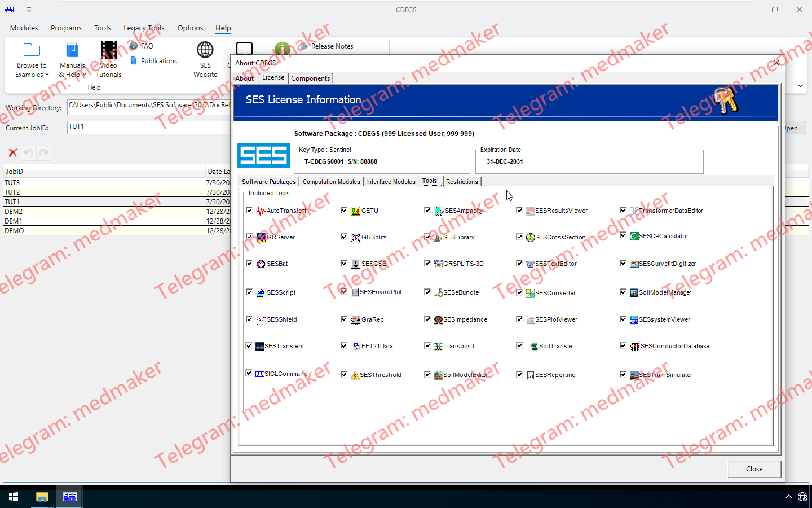Click the SESTransient tool icon
This screenshot has width=812, height=508.
pos(259,347)
